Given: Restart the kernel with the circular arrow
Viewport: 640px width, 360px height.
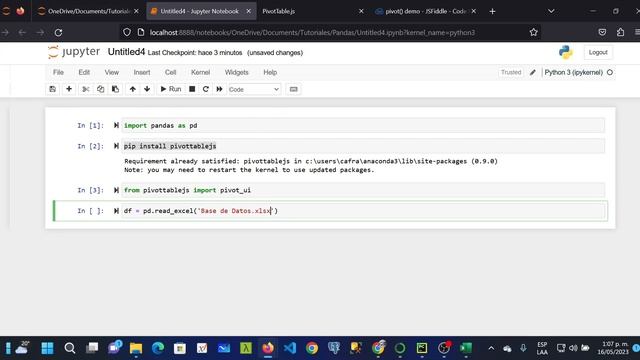Looking at the screenshot, I should 206,89.
